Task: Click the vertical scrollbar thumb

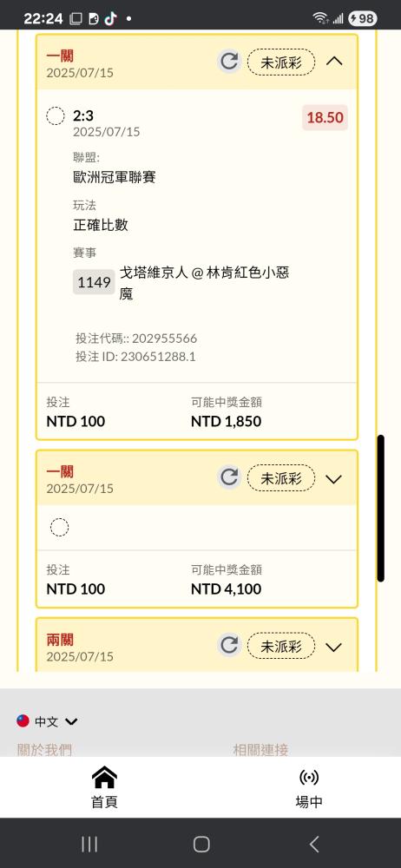Action: click(x=380, y=508)
